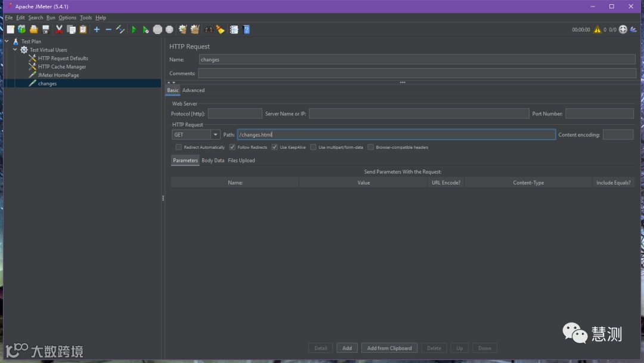Select JMeter HomePage tree item
The height and width of the screenshot is (363, 644).
(58, 75)
